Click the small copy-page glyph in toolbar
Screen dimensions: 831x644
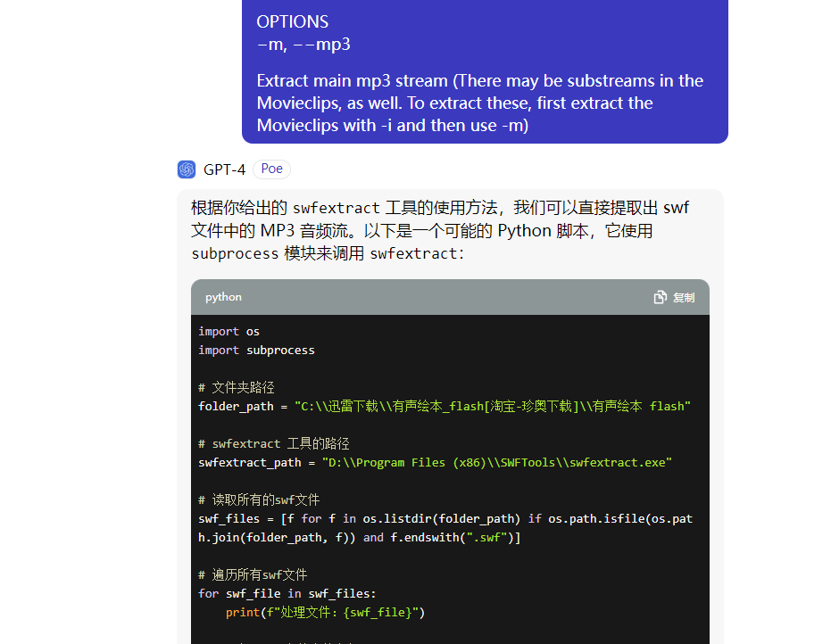661,297
